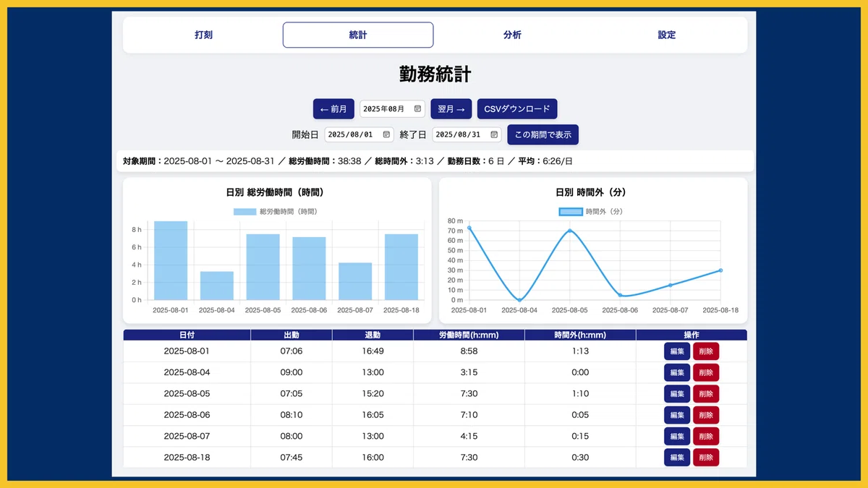Go to previous month with ← 前月

point(333,109)
